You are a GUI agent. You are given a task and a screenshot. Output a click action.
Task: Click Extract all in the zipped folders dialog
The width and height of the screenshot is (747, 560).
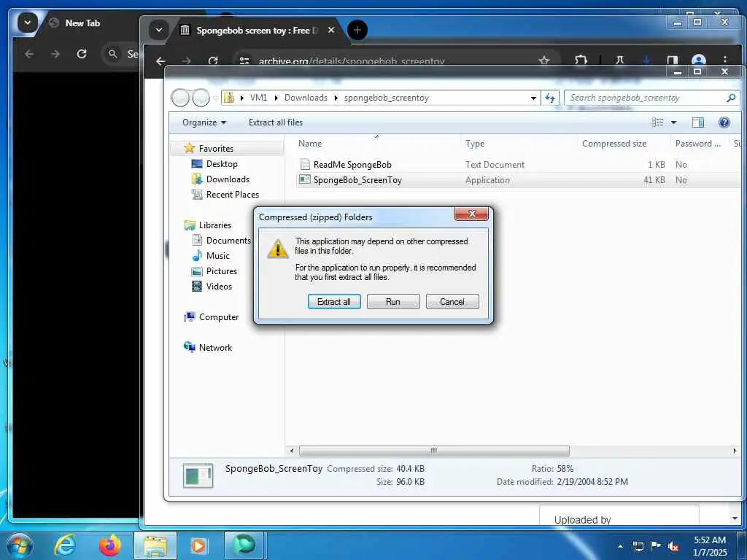333,302
